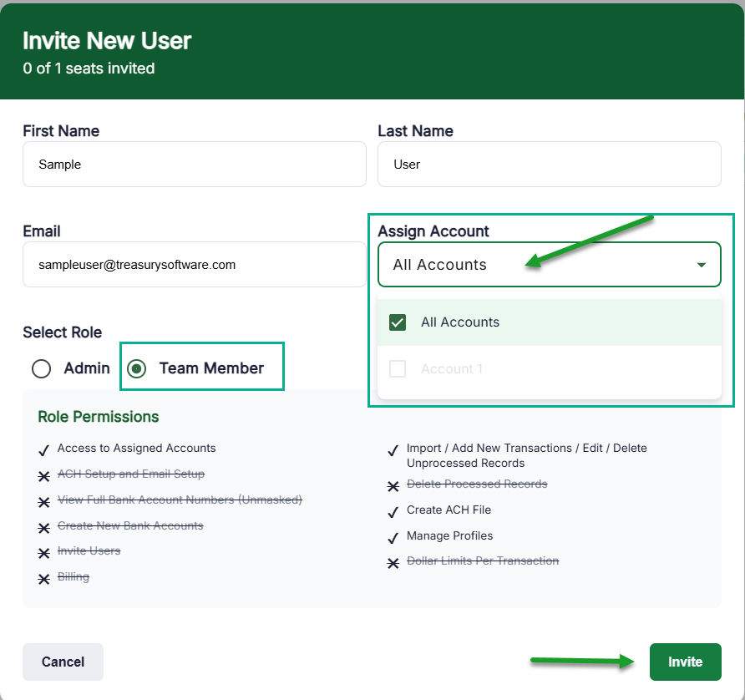Click the checkmark next to Manage Profiles
The width and height of the screenshot is (745, 700).
click(393, 538)
